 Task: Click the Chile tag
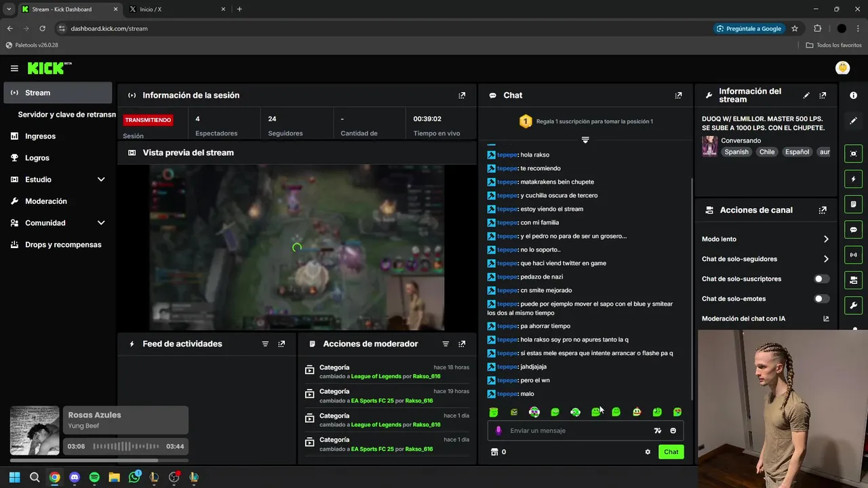tap(767, 152)
